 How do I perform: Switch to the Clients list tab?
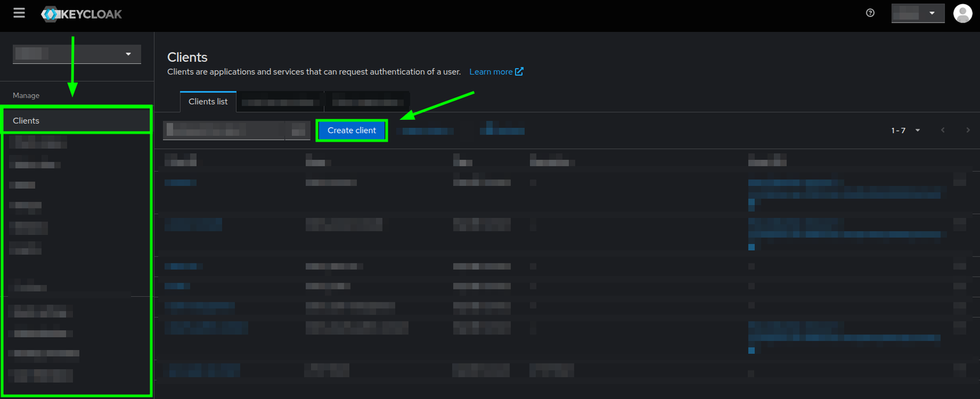click(208, 101)
